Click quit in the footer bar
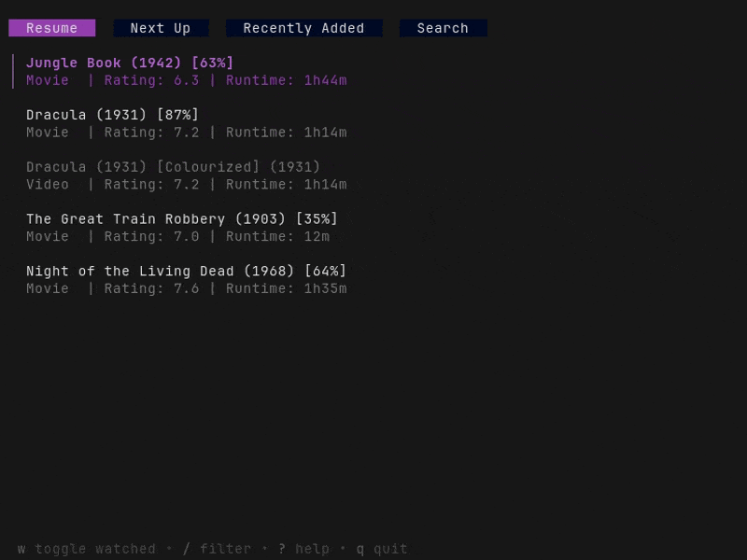747x560 pixels. [x=382, y=549]
